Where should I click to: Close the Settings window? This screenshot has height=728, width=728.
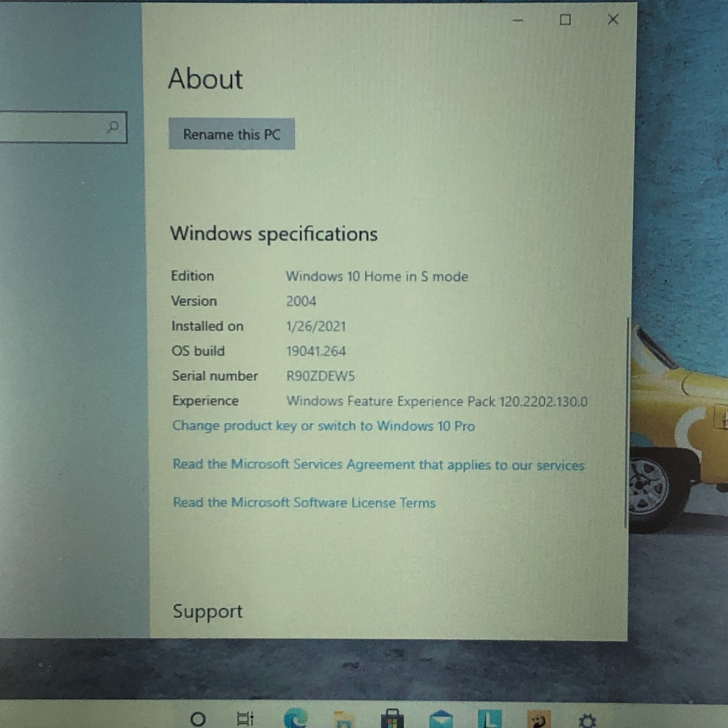(x=613, y=19)
